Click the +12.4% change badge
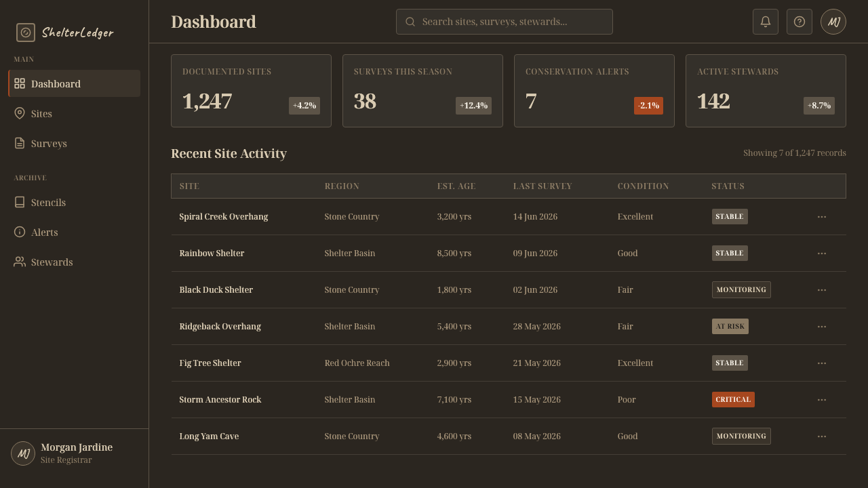 coord(473,106)
